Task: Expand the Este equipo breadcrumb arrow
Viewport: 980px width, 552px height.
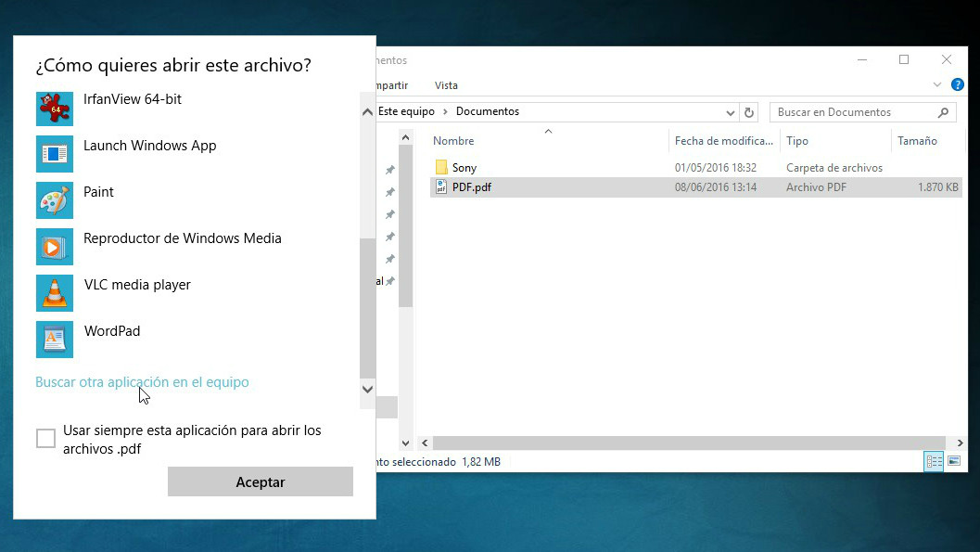Action: tap(445, 112)
